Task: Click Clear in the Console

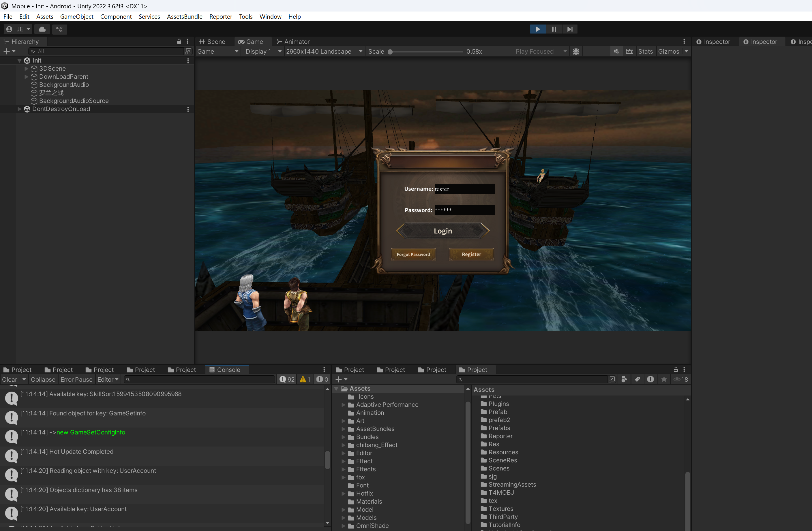Action: click(10, 380)
